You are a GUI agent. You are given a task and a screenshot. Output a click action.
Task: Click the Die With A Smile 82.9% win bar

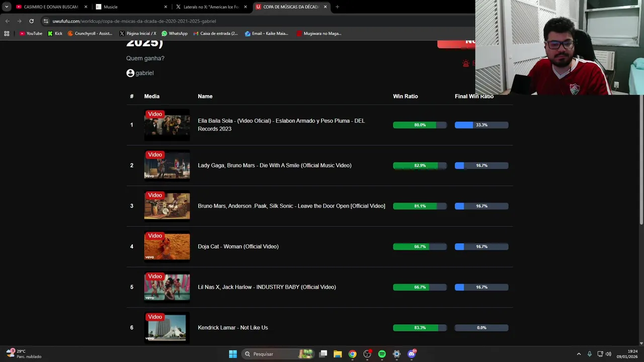(x=420, y=165)
